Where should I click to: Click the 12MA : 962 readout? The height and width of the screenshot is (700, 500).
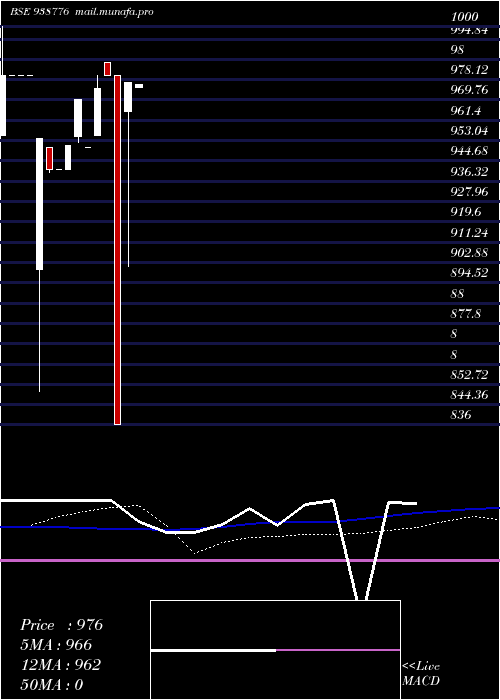pos(61,665)
